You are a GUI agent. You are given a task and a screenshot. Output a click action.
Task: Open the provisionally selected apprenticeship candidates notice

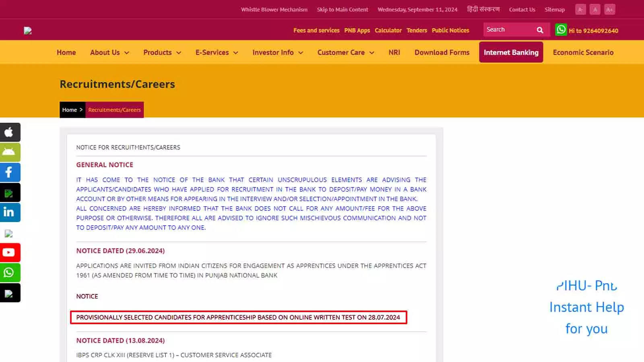(238, 317)
